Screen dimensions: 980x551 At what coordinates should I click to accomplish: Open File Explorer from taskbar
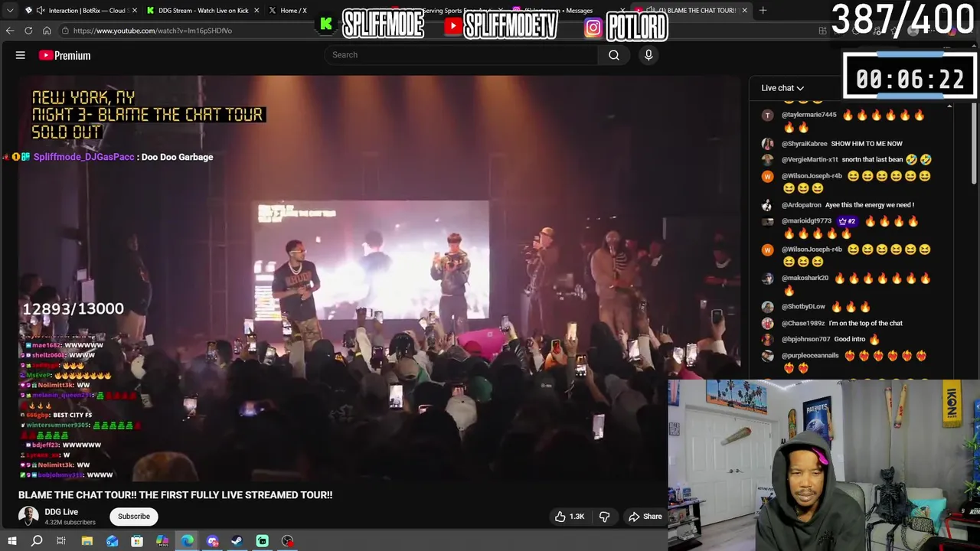click(x=87, y=541)
